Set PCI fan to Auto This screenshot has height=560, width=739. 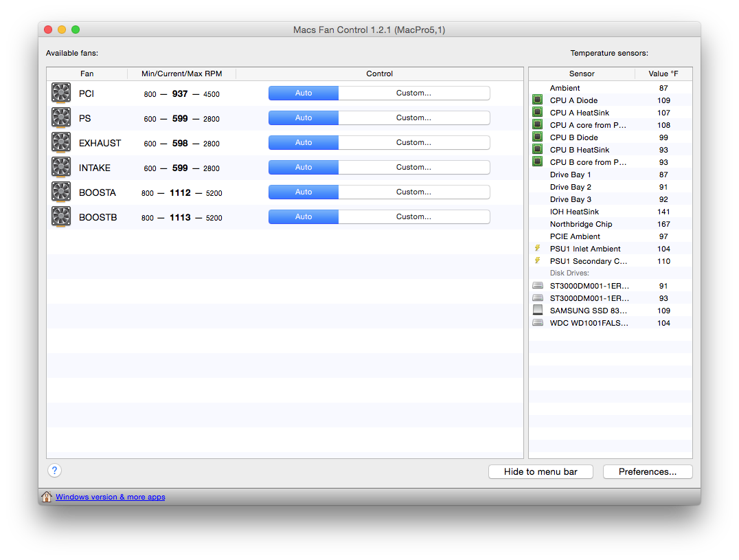pos(303,93)
